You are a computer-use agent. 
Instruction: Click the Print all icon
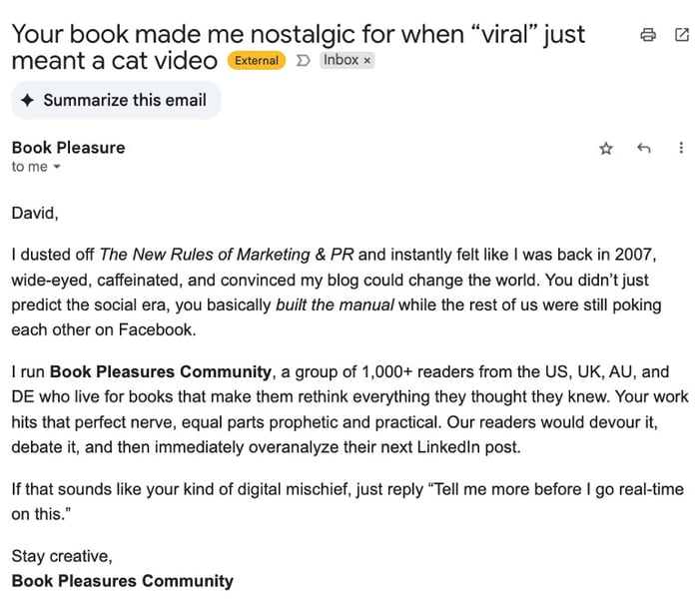(x=648, y=35)
